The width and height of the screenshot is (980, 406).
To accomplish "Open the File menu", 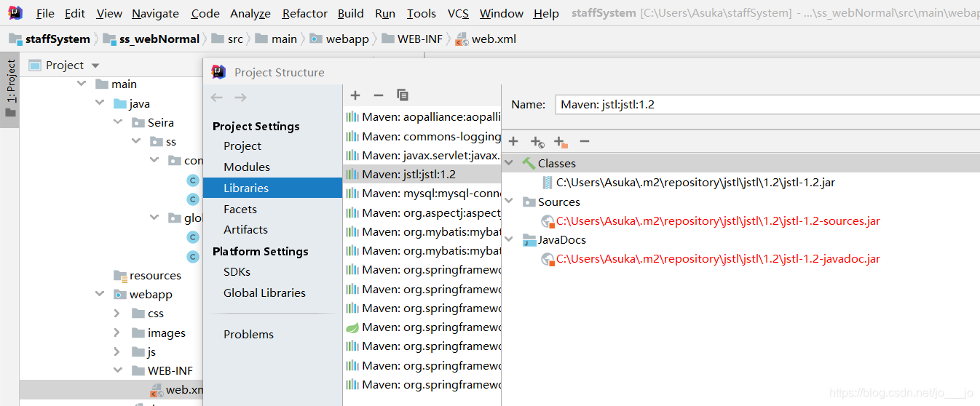I will point(44,13).
